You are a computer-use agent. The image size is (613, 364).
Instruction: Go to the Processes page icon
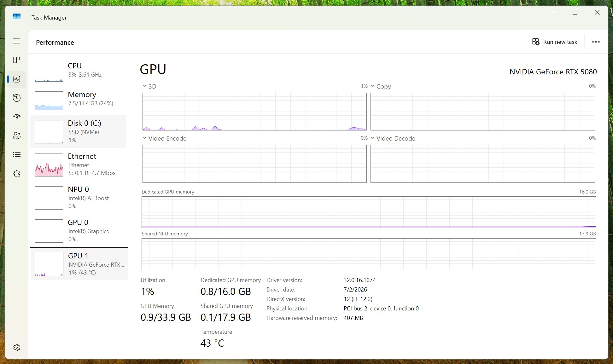(16, 60)
